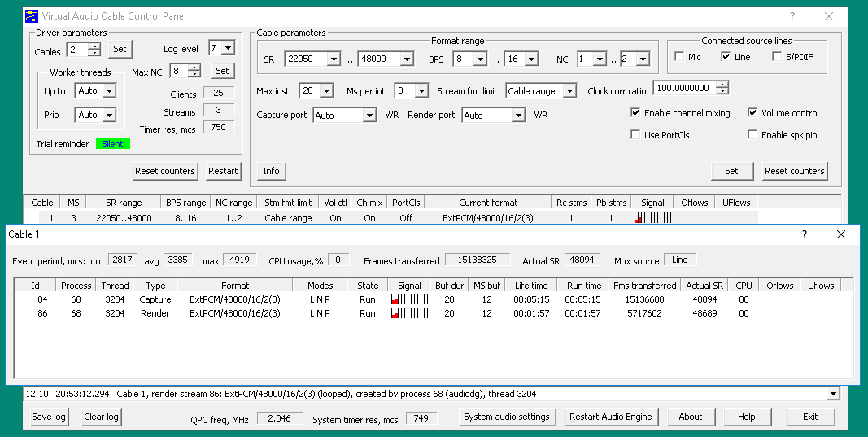
Task: Click the Clock corr ratio stepper arrows
Action: click(x=722, y=88)
